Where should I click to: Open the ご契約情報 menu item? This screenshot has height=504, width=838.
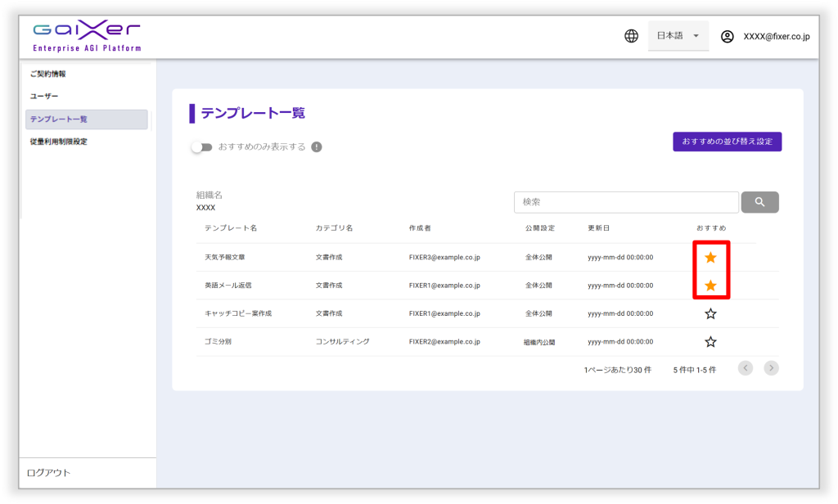[48, 74]
